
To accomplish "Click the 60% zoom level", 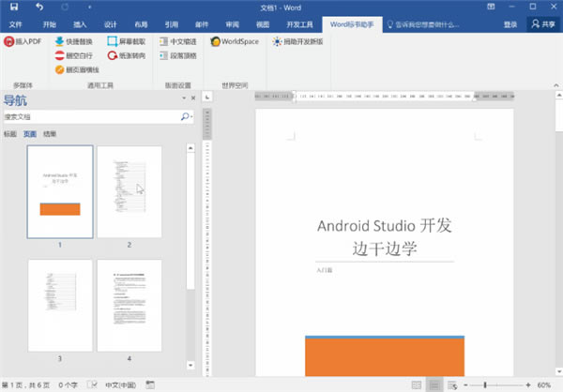I will [544, 385].
